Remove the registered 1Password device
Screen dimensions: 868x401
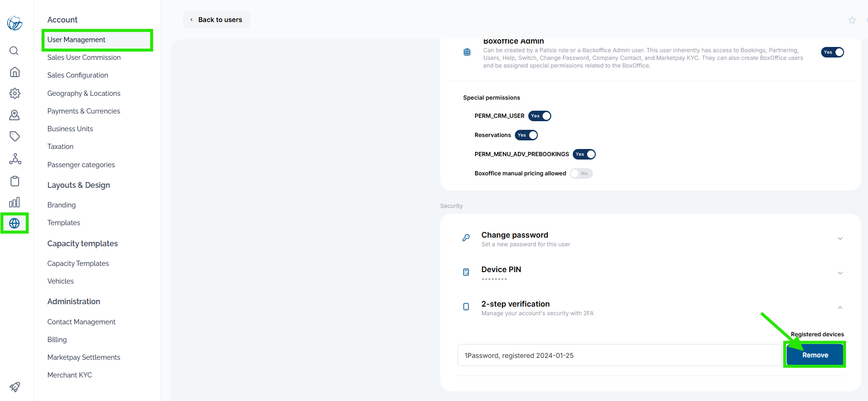(x=815, y=355)
